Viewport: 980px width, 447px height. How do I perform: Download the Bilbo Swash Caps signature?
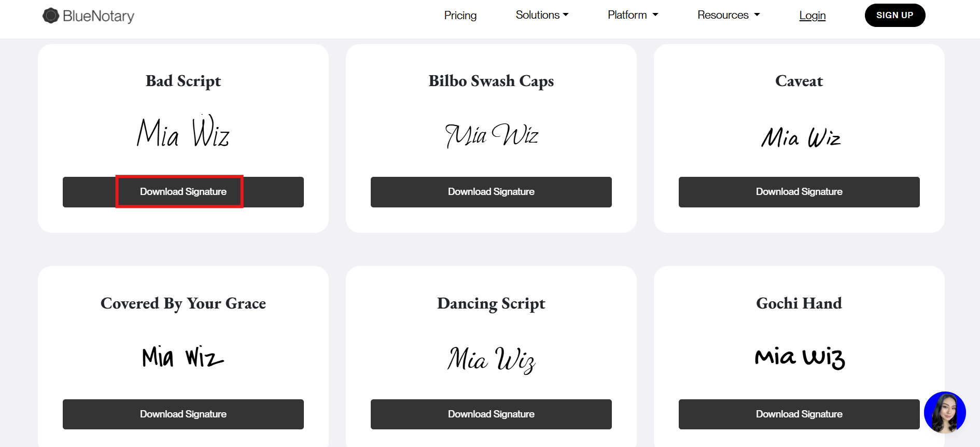point(491,192)
